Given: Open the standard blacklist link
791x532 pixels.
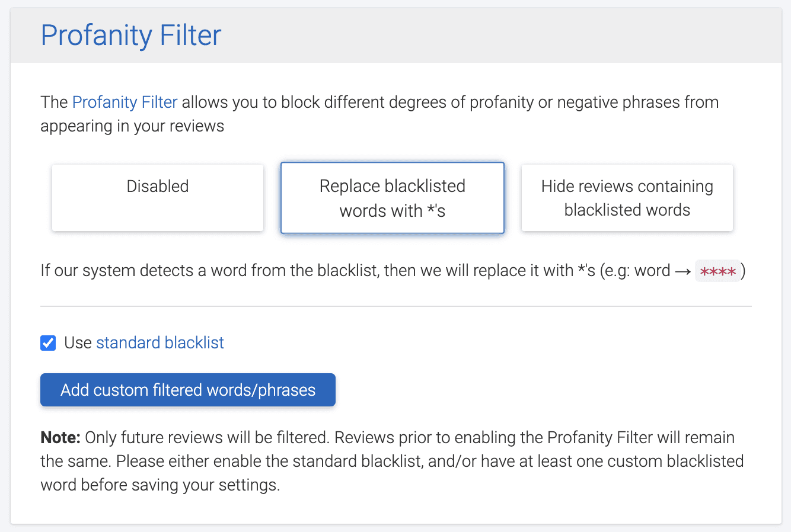Looking at the screenshot, I should pos(160,343).
